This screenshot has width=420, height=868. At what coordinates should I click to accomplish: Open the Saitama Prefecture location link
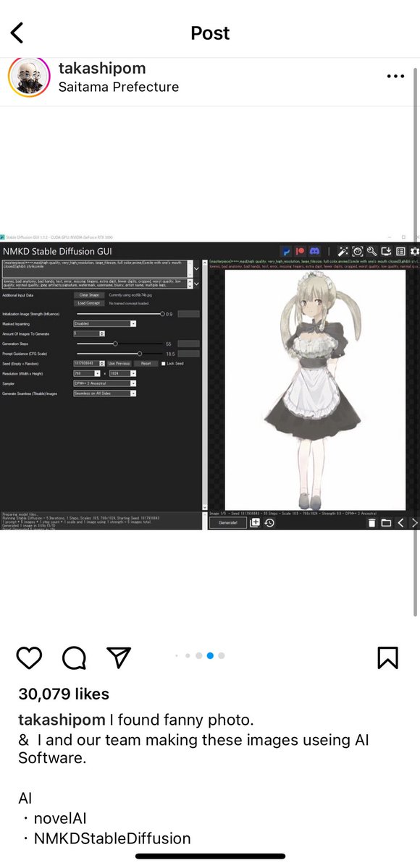[x=118, y=87]
